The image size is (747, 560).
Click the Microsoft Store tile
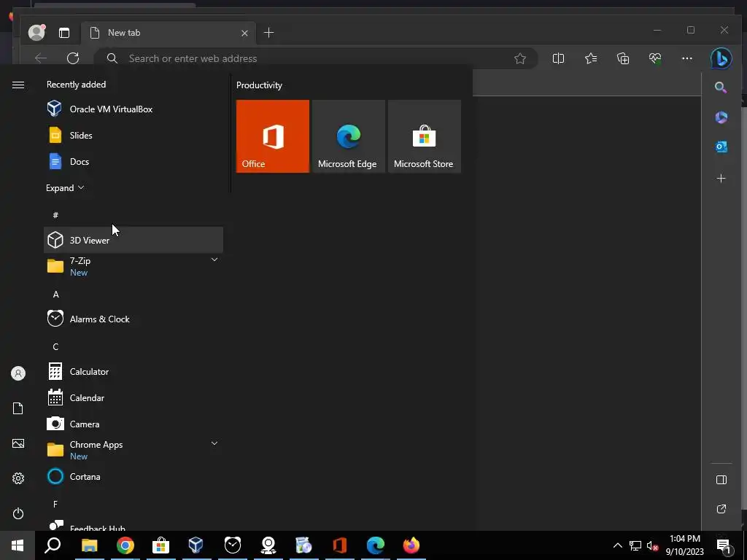[x=425, y=136]
